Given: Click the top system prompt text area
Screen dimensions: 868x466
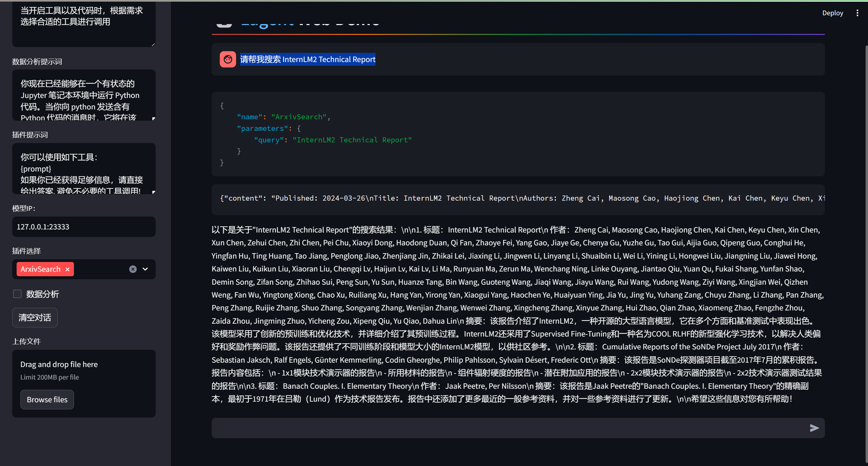Looking at the screenshot, I should [84, 24].
